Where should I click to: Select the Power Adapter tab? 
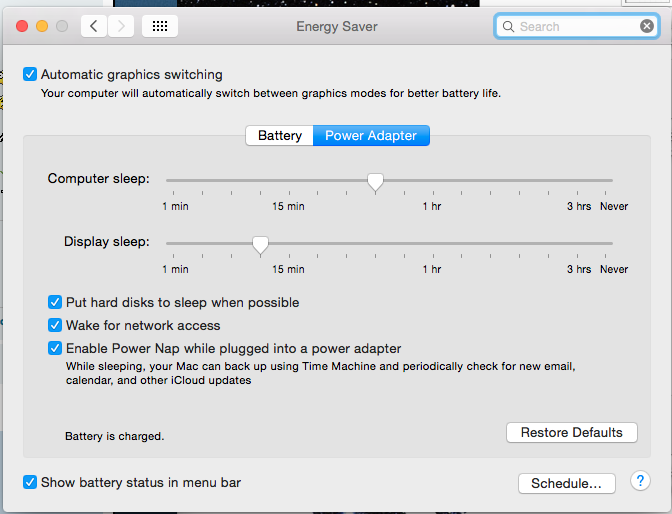pos(371,135)
